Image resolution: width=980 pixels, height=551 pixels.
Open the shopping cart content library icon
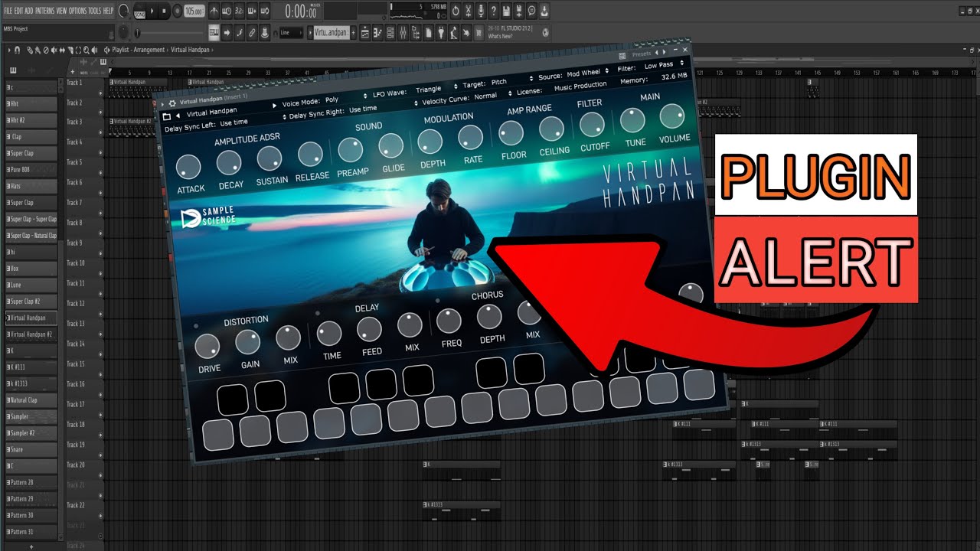coord(479,33)
